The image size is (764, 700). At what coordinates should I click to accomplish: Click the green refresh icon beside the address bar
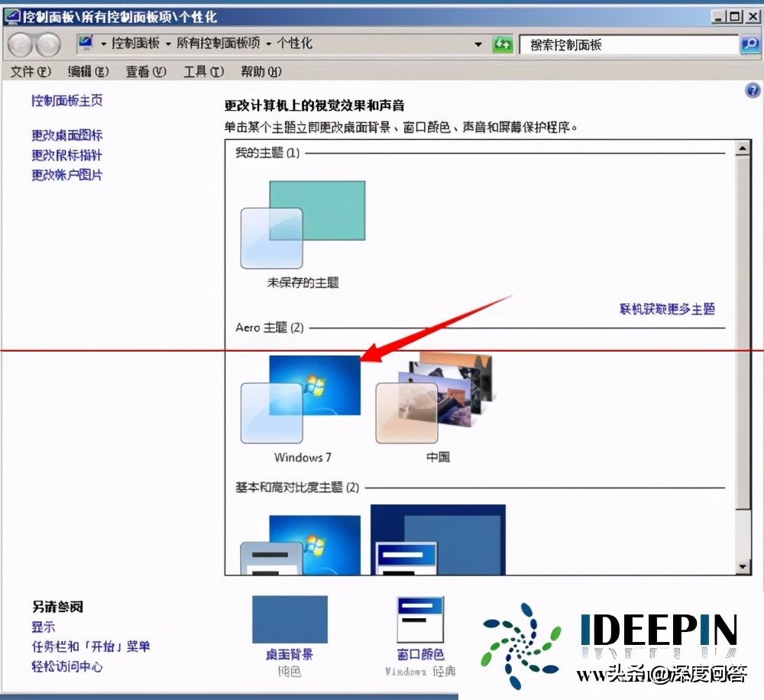point(503,44)
